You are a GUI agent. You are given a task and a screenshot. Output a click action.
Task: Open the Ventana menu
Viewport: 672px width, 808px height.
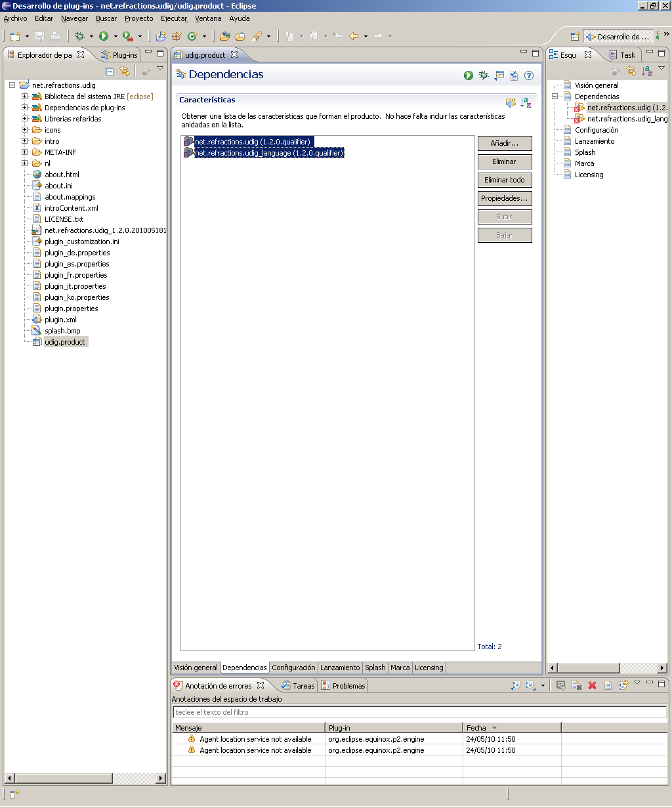coord(208,18)
